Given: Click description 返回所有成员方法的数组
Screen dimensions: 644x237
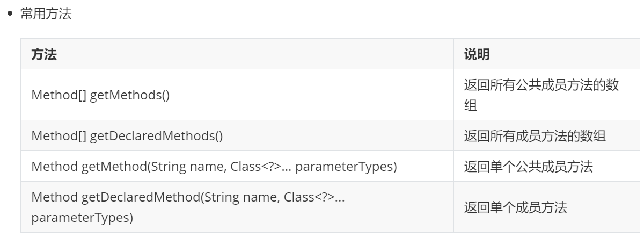Looking at the screenshot, I should pos(535,135).
